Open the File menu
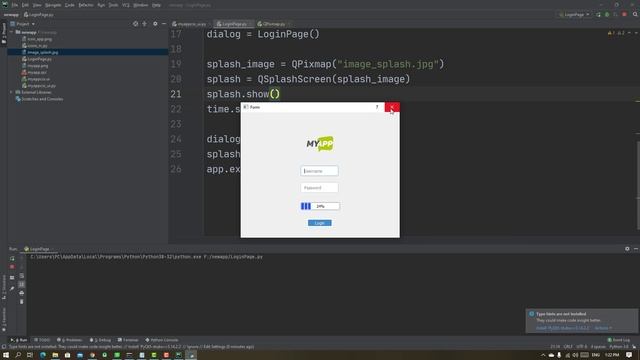This screenshot has width=640, height=360. tap(15, 5)
